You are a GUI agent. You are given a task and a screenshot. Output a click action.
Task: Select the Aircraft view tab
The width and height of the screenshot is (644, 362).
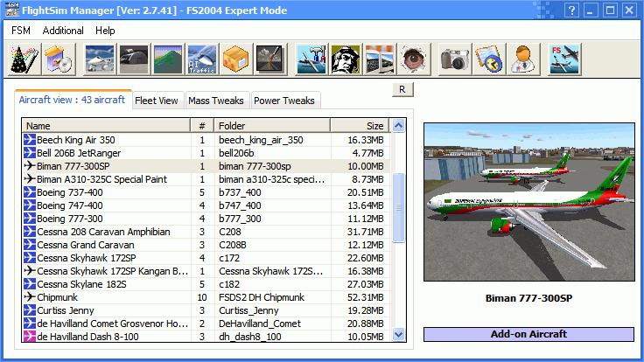point(72,100)
